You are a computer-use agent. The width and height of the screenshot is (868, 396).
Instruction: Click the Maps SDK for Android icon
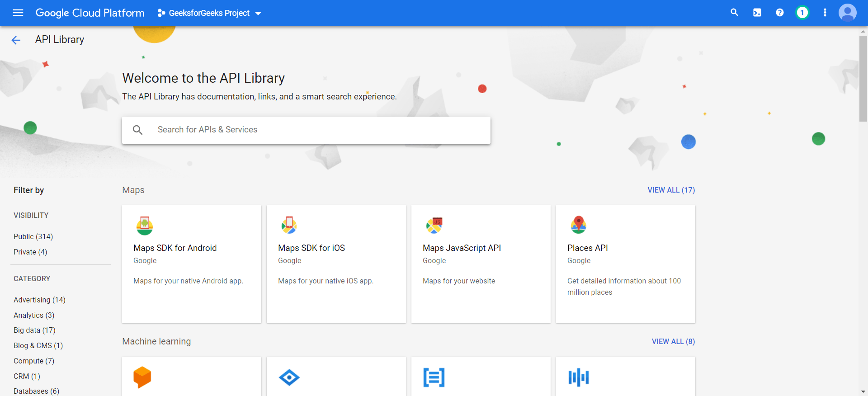145,226
